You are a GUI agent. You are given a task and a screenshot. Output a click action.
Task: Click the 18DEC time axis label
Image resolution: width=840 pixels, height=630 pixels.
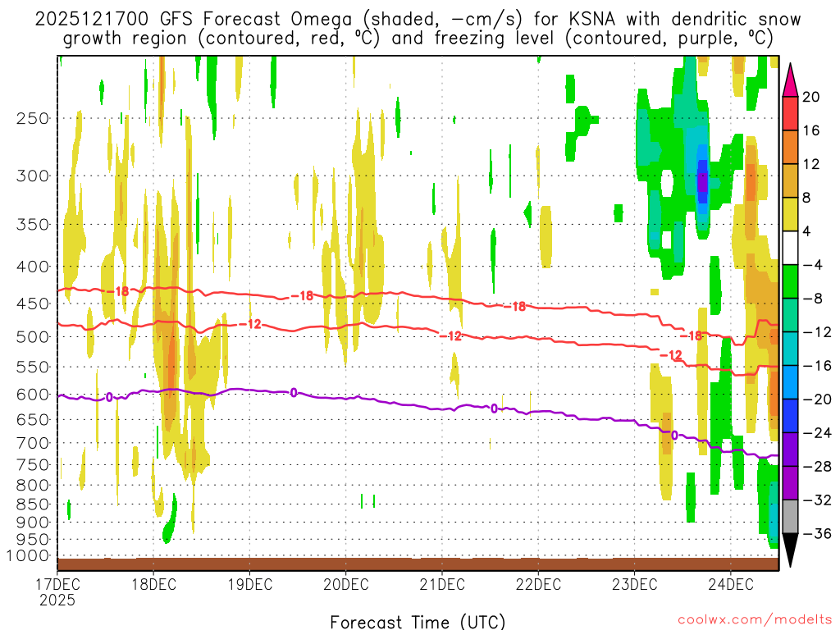pyautogui.click(x=153, y=584)
